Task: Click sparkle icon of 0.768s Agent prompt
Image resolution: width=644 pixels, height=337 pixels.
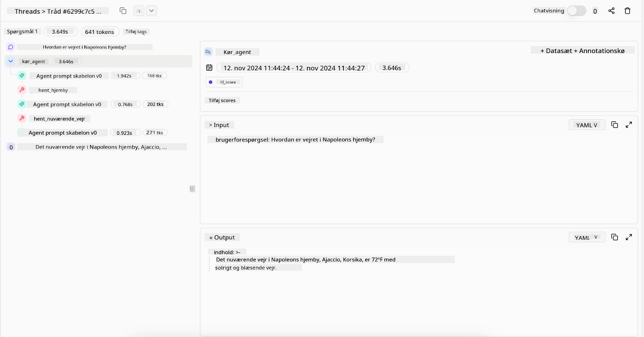Action: pyautogui.click(x=22, y=104)
